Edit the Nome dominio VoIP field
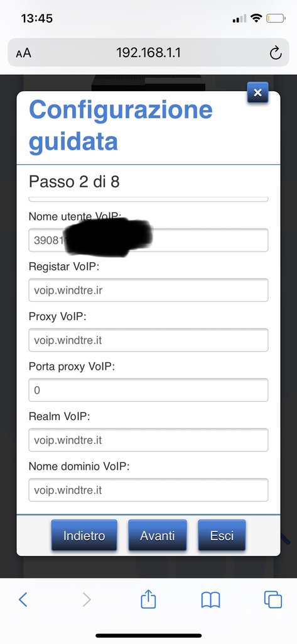Viewport: 297px width, 644px height. [148, 490]
